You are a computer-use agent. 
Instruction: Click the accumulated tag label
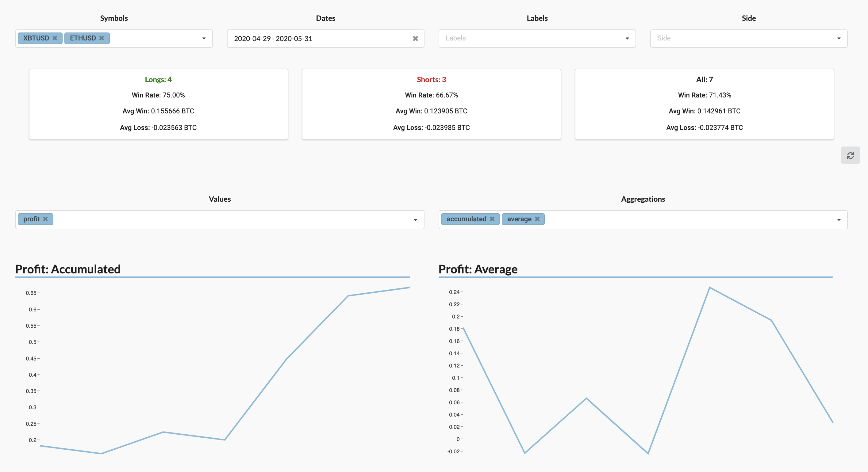[x=466, y=219]
